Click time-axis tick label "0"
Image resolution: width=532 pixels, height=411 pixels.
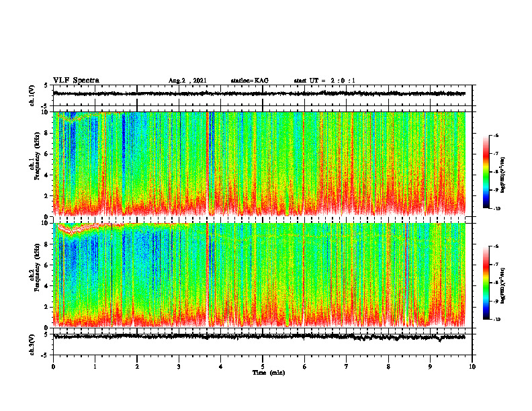[53, 367]
